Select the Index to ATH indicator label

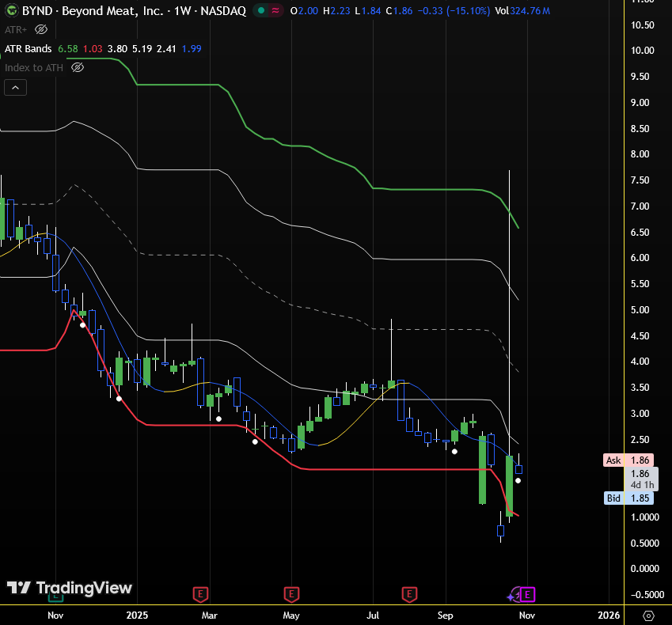point(34,68)
